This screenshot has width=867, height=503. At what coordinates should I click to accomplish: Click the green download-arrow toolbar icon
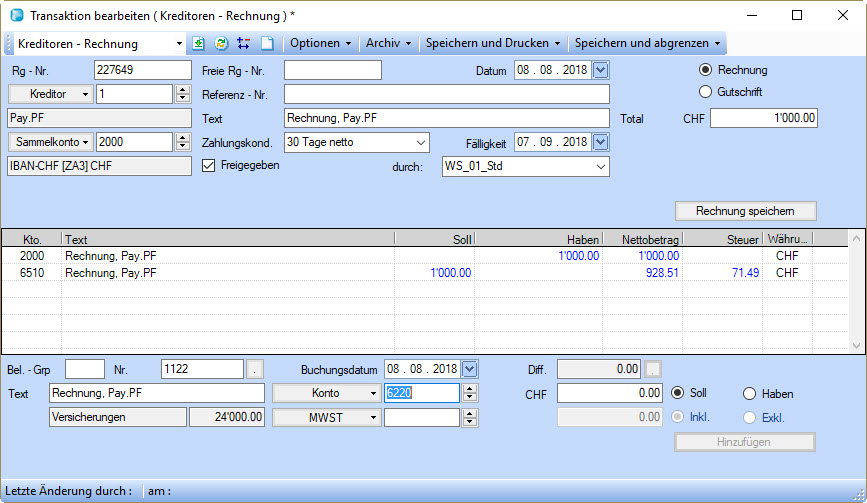click(199, 44)
